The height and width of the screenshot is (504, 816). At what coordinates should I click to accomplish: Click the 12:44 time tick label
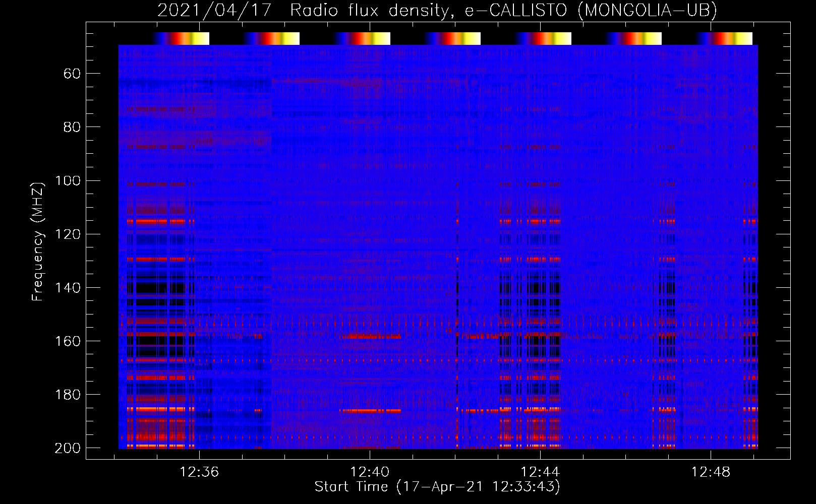click(x=540, y=472)
